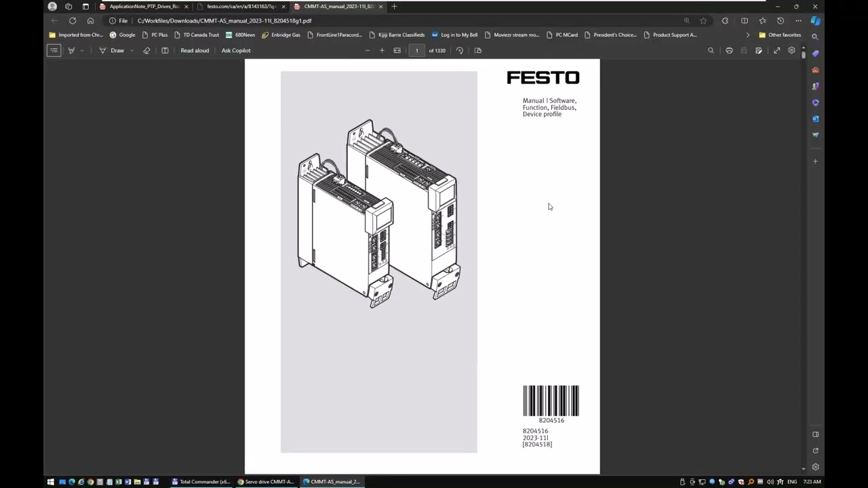Click the Add text icon
868x488 pixels.
click(x=165, y=50)
